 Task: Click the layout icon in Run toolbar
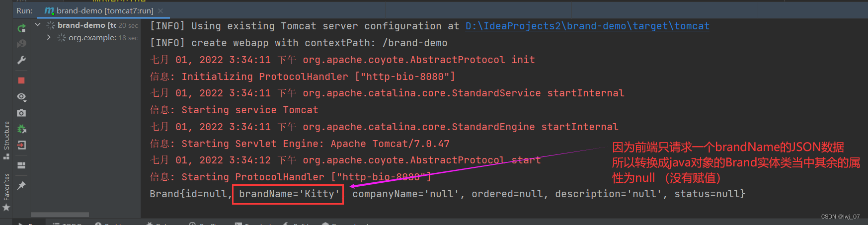[x=21, y=165]
